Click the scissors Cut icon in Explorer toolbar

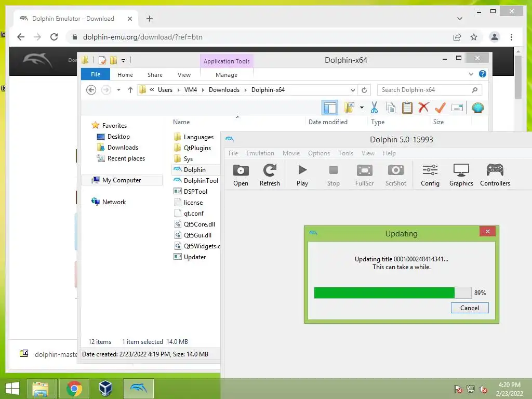pyautogui.click(x=374, y=108)
